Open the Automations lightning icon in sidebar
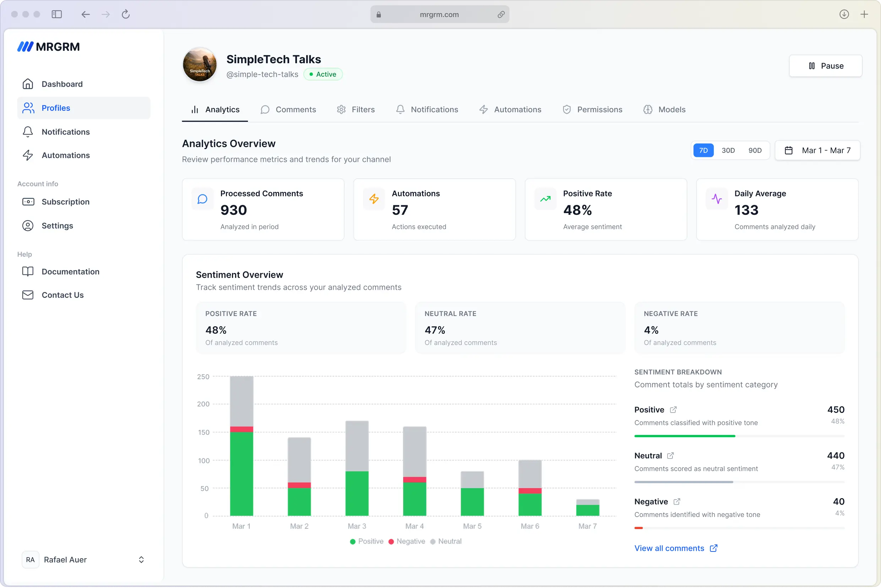Viewport: 881px width, 588px height. coord(28,155)
